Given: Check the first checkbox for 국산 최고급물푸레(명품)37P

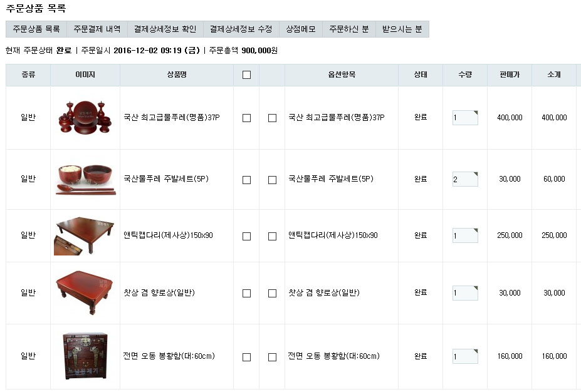Looking at the screenshot, I should point(246,118).
